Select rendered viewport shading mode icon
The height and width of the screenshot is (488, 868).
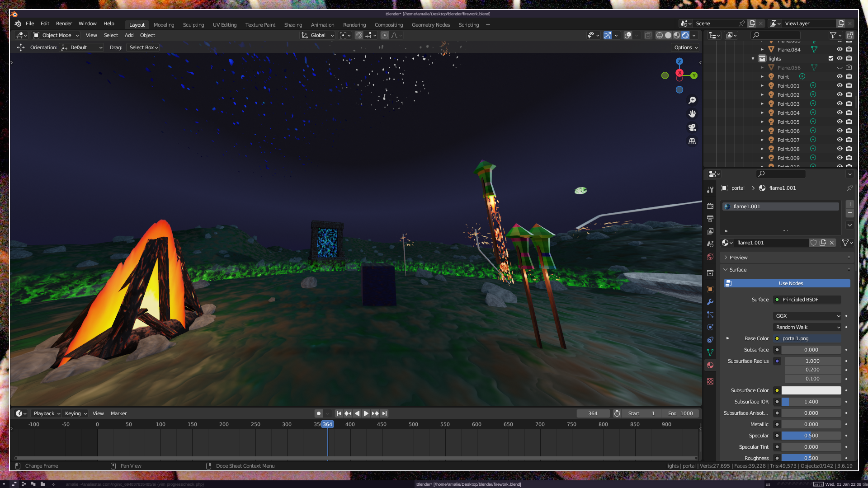(x=685, y=35)
